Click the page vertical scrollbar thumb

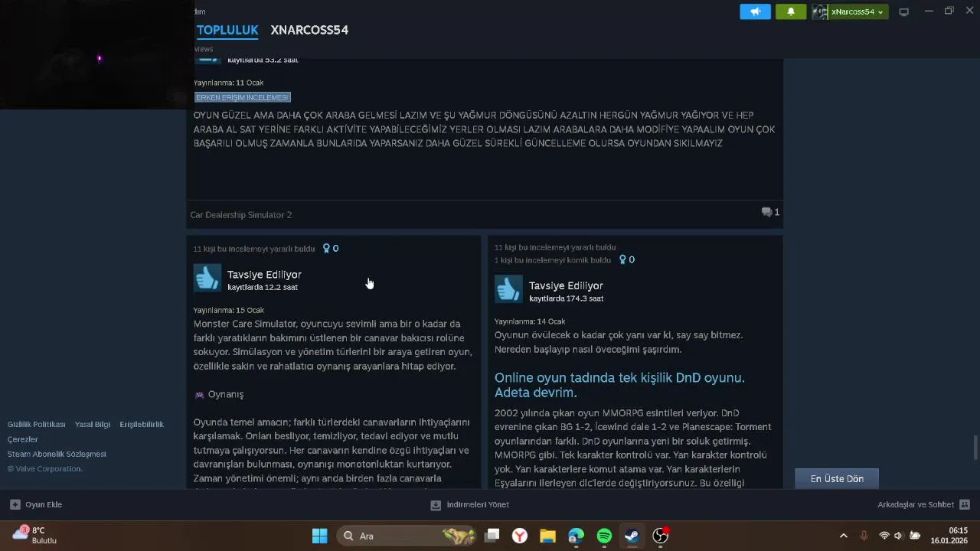[975, 448]
